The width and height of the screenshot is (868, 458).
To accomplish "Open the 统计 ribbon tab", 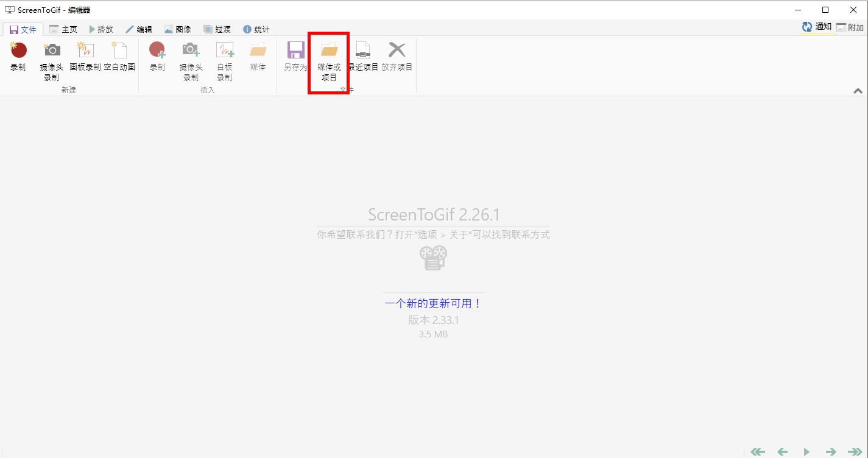I will (x=256, y=29).
